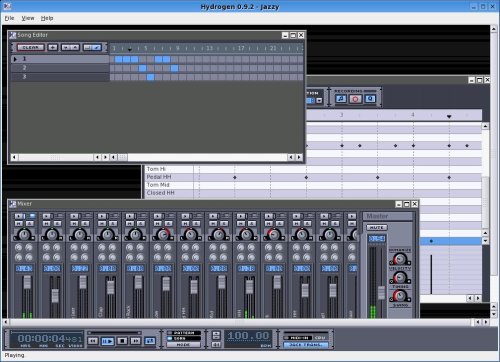Open the File menu
This screenshot has height=362, width=500.
[9, 18]
